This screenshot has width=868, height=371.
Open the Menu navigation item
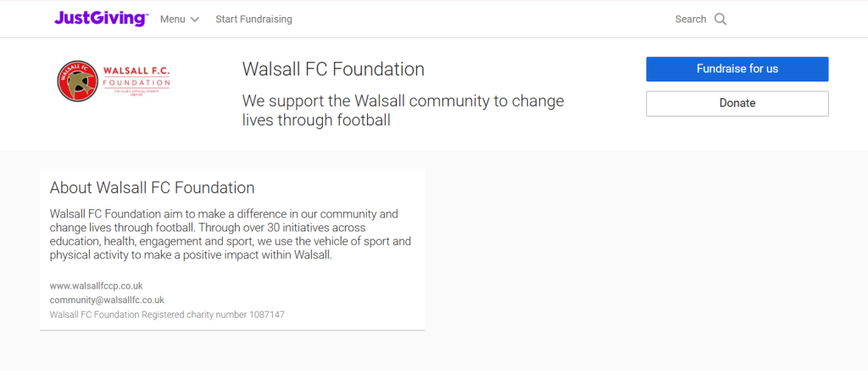(173, 19)
